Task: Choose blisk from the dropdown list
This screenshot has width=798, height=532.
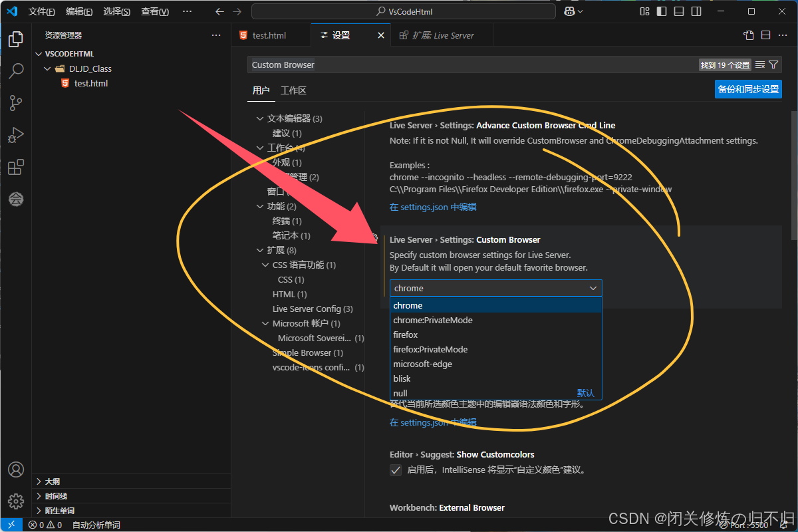Action: (x=495, y=378)
